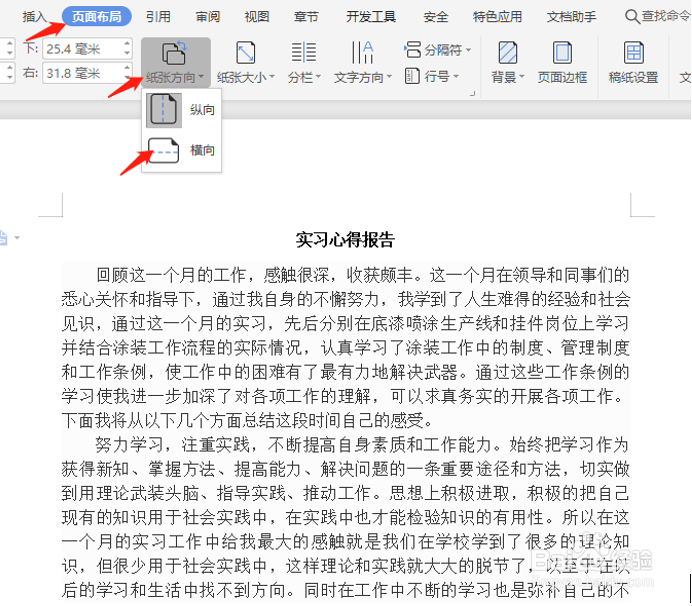Decrease the 右 right margin value
Viewport: 692px width, 606px height.
pos(127,79)
